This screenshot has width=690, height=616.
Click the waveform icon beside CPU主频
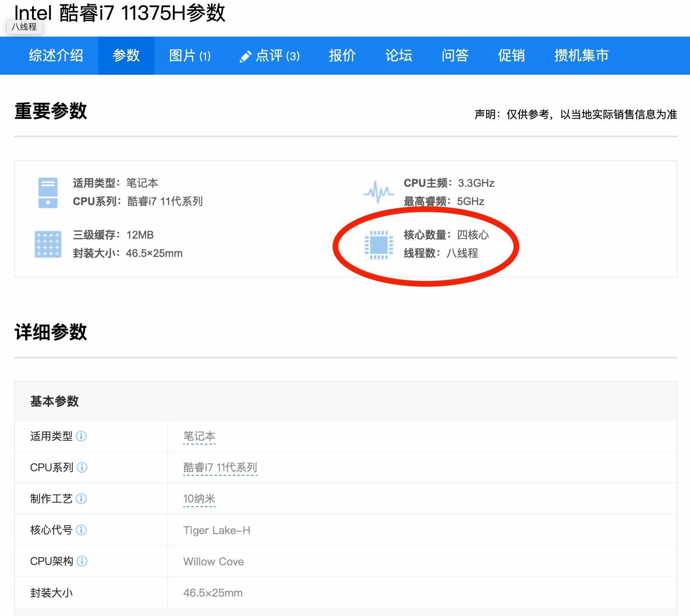click(x=378, y=192)
